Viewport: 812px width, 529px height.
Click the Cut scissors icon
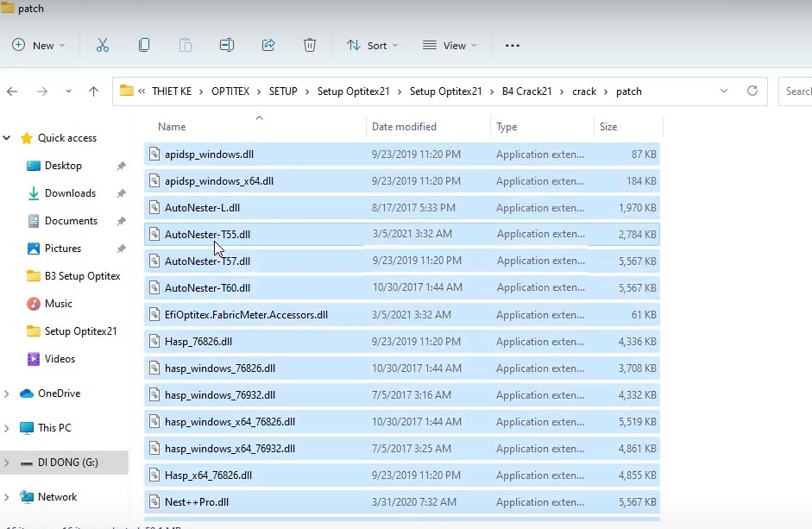point(103,45)
